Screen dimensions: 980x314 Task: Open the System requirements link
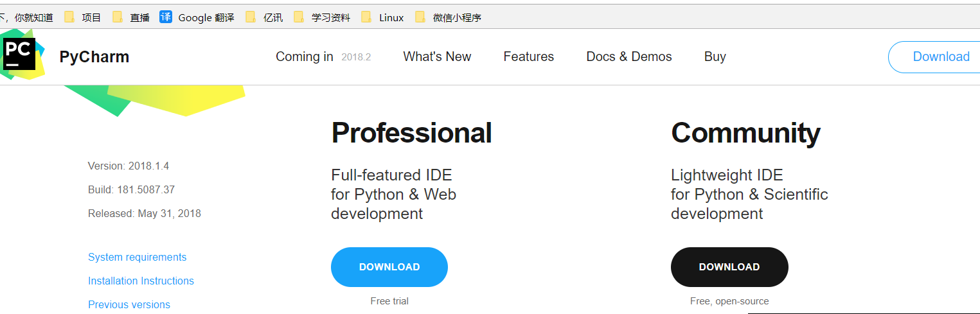tap(137, 257)
